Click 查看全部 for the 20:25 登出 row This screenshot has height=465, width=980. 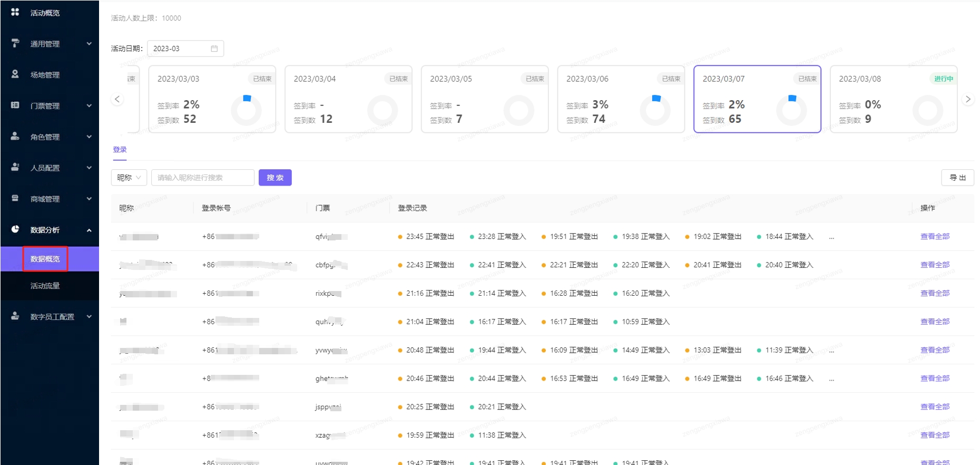point(935,406)
